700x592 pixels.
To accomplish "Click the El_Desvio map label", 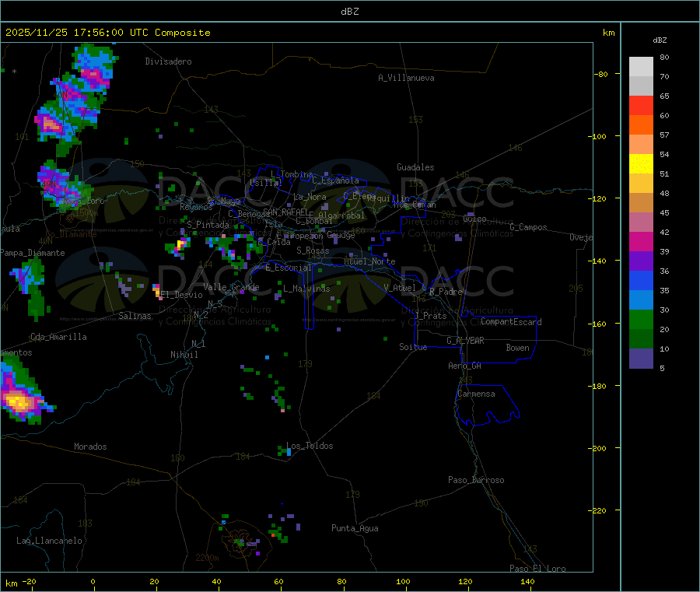I will pos(182,295).
